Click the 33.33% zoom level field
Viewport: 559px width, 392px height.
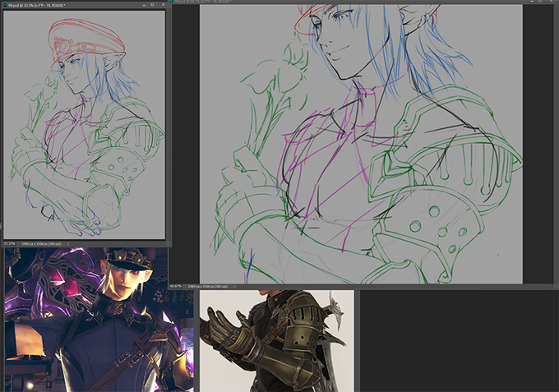tap(10, 244)
